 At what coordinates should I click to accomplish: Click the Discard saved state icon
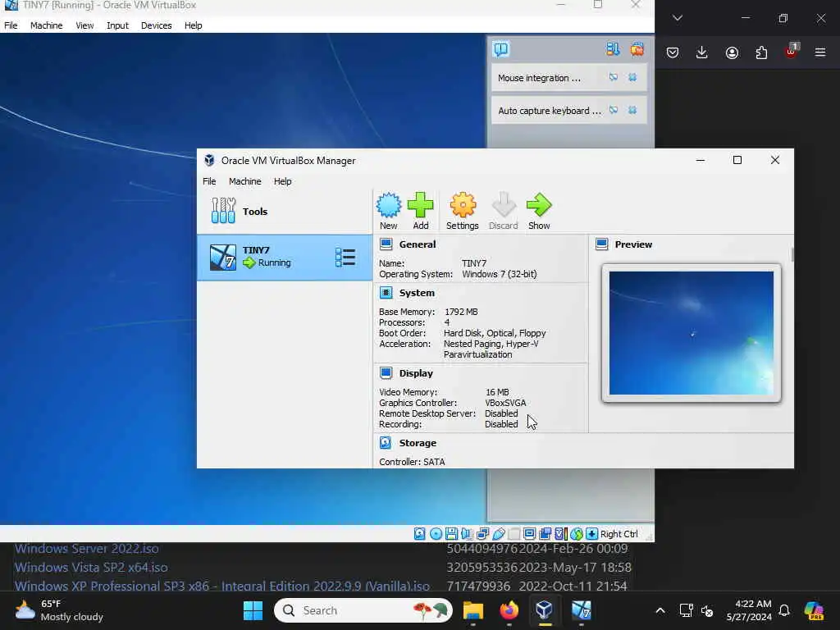click(x=503, y=206)
